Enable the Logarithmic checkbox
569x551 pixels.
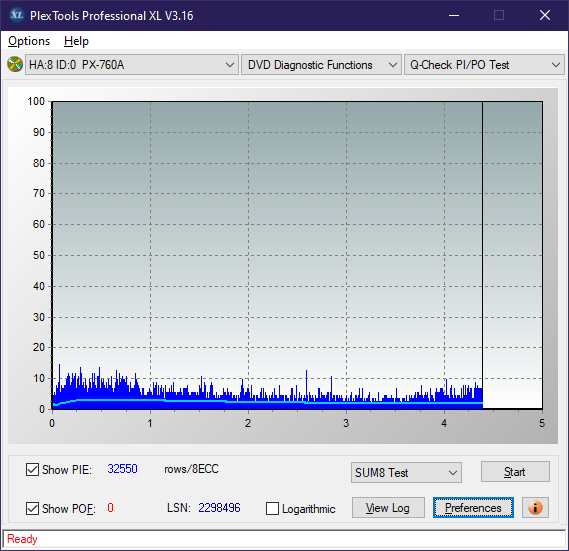tap(272, 508)
